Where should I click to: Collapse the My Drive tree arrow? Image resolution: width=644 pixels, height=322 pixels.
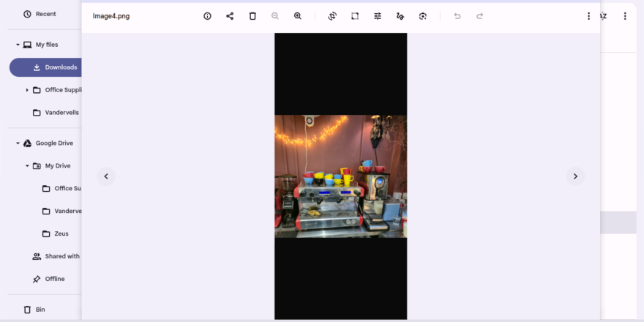point(27,165)
